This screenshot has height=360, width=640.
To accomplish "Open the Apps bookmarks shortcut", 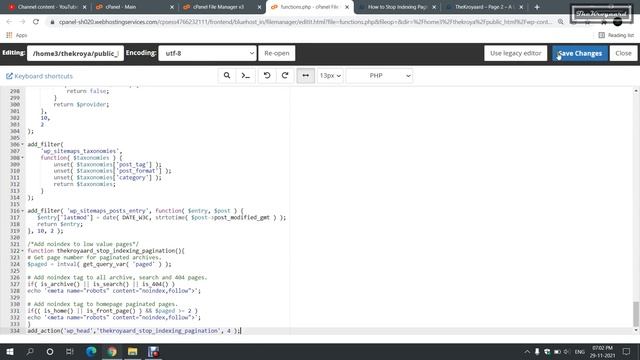I will 16,36.
